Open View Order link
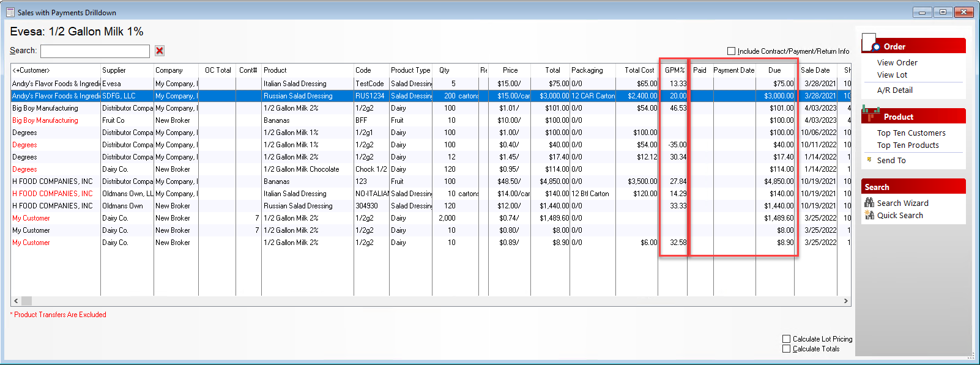The width and height of the screenshot is (980, 366). click(897, 62)
